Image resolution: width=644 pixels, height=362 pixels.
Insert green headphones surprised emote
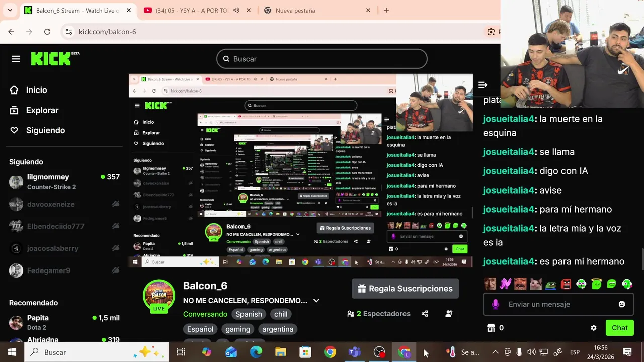point(581,284)
